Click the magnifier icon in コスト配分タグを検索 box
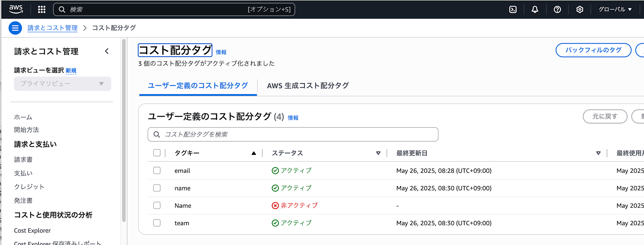The width and height of the screenshot is (644, 245). click(157, 134)
